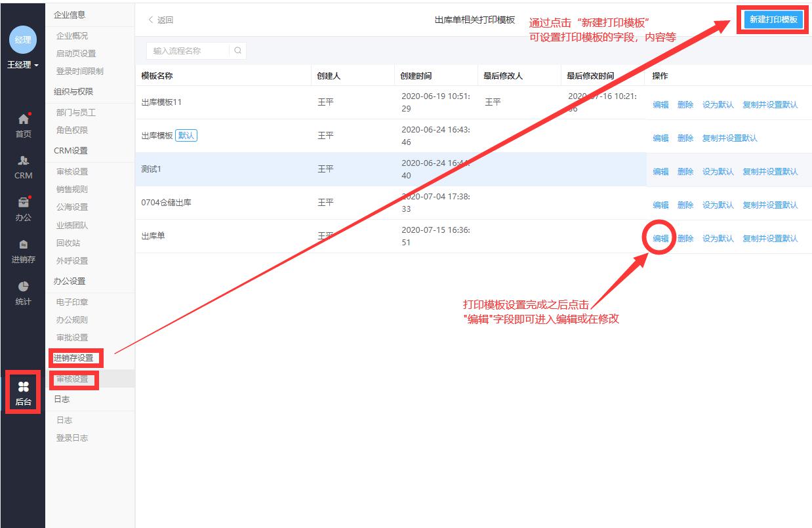Delete the default 出库模板 row

[685, 138]
